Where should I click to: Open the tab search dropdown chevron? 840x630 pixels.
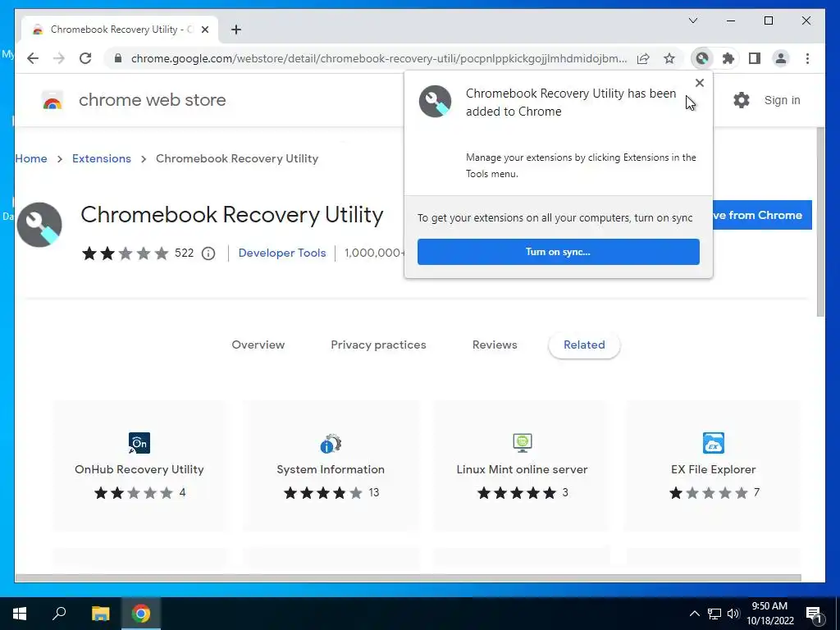coord(692,21)
